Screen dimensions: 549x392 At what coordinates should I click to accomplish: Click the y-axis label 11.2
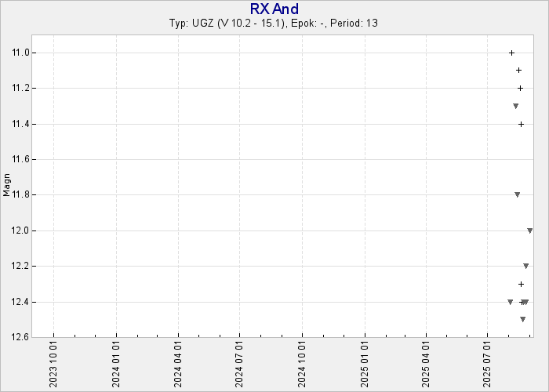20,88
